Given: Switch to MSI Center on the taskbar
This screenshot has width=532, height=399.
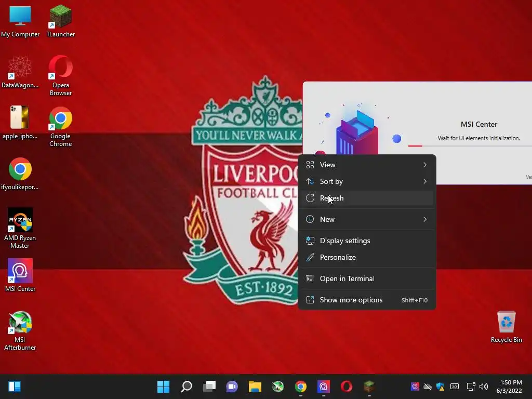Looking at the screenshot, I should pos(323,387).
